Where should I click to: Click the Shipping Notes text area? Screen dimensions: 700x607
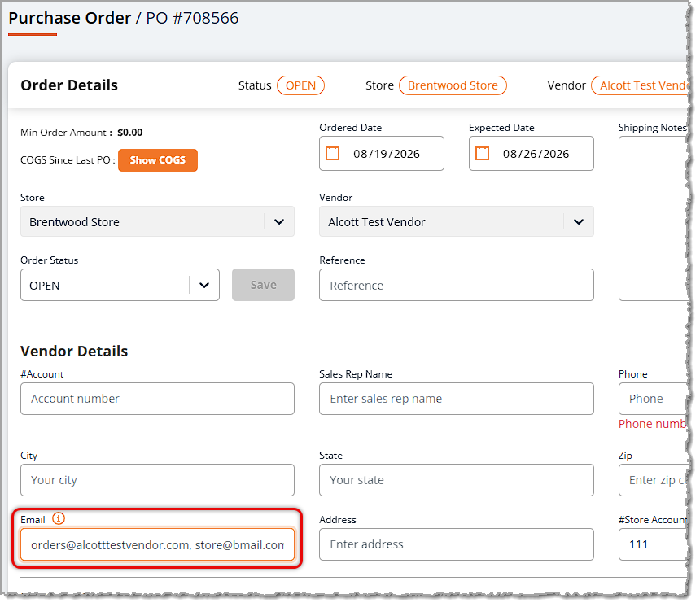(x=654, y=219)
